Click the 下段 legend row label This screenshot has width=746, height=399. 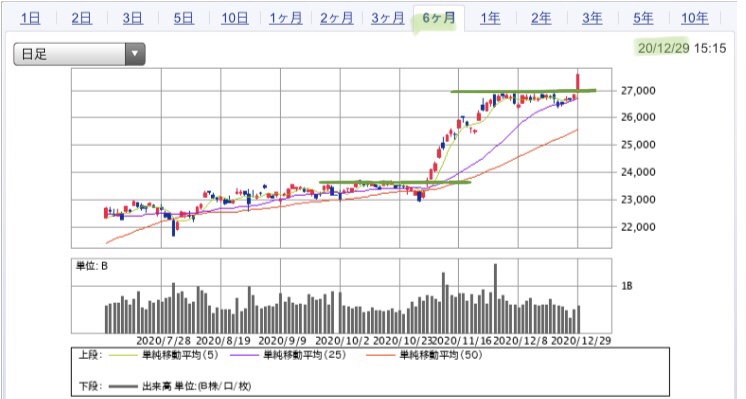click(89, 386)
